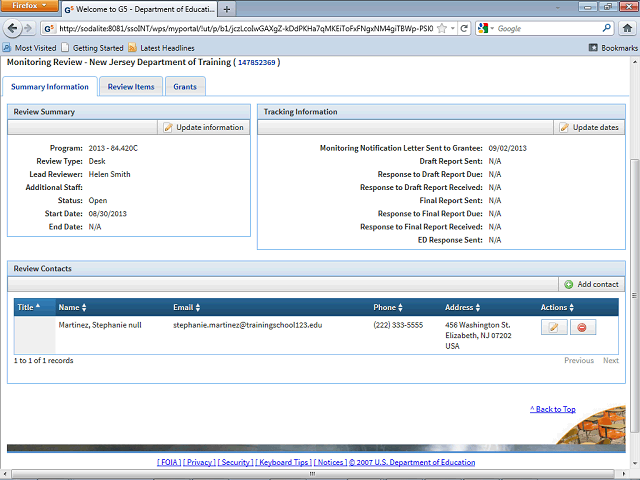Click the search magnifier icon in Google box
The width and height of the screenshot is (640, 480).
607,28
